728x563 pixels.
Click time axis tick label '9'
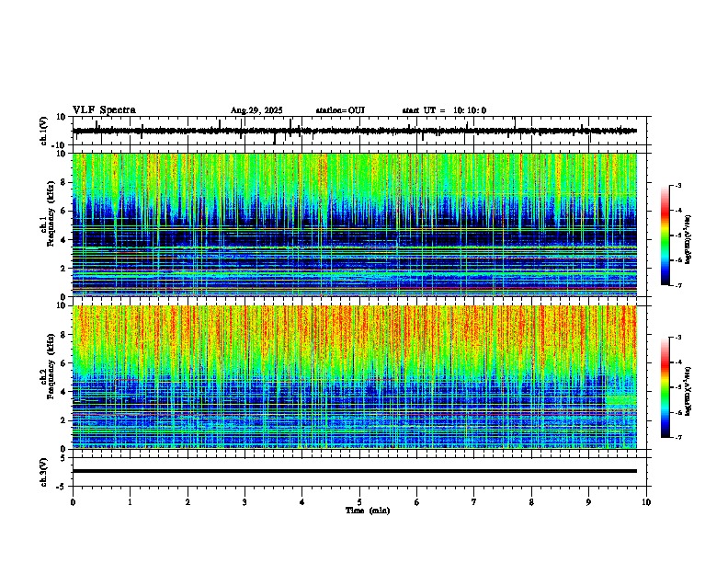588,502
